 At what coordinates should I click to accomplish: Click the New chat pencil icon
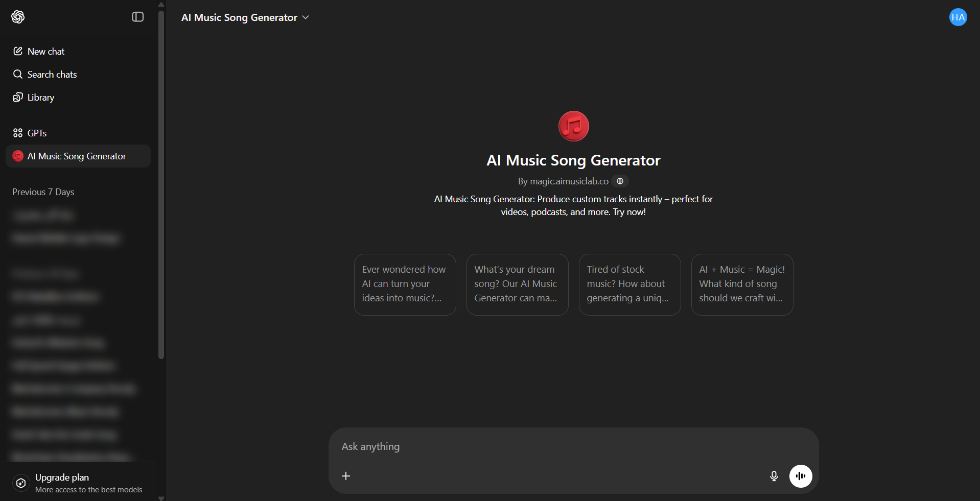coord(18,51)
